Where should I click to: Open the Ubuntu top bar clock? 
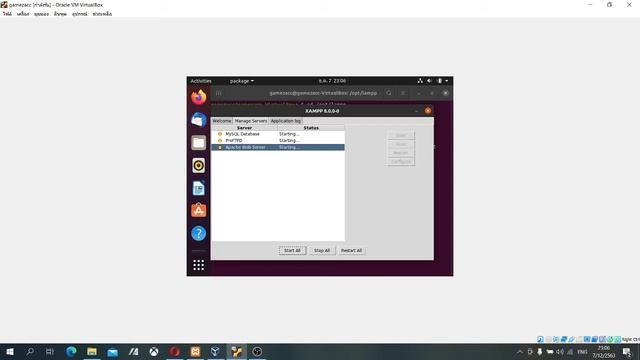[332, 81]
